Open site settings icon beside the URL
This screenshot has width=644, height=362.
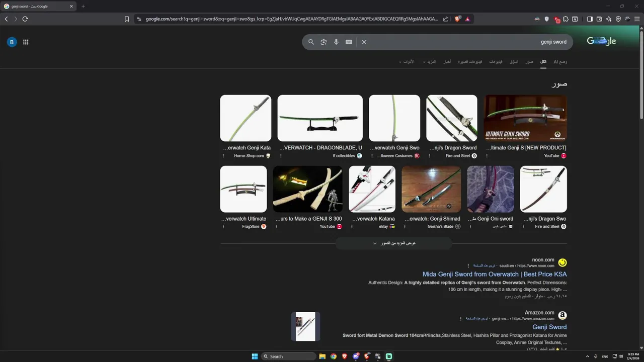click(x=139, y=19)
